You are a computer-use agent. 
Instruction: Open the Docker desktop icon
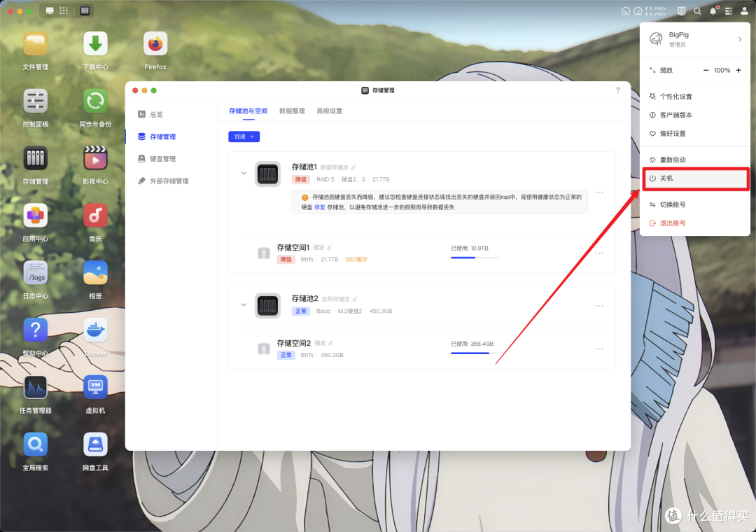(95, 331)
